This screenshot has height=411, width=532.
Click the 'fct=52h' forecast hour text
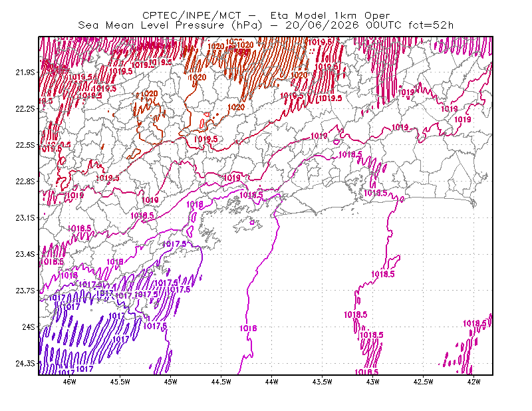431,25
